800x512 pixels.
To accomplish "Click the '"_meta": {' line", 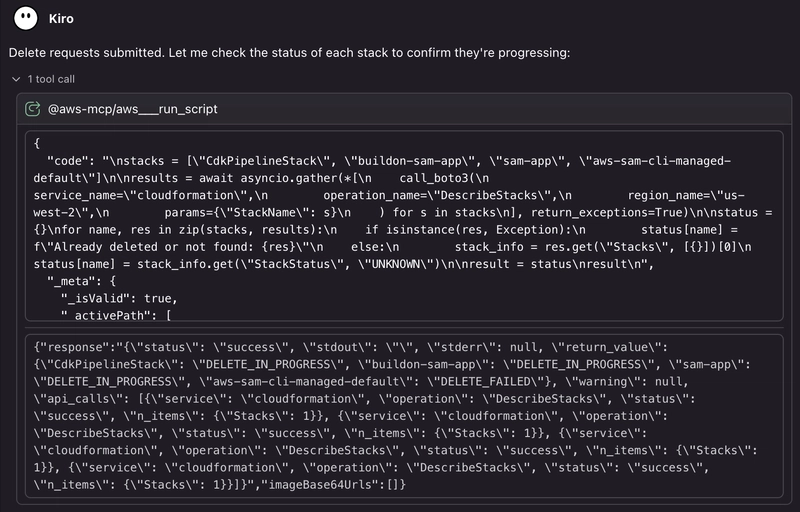I will pos(81,281).
